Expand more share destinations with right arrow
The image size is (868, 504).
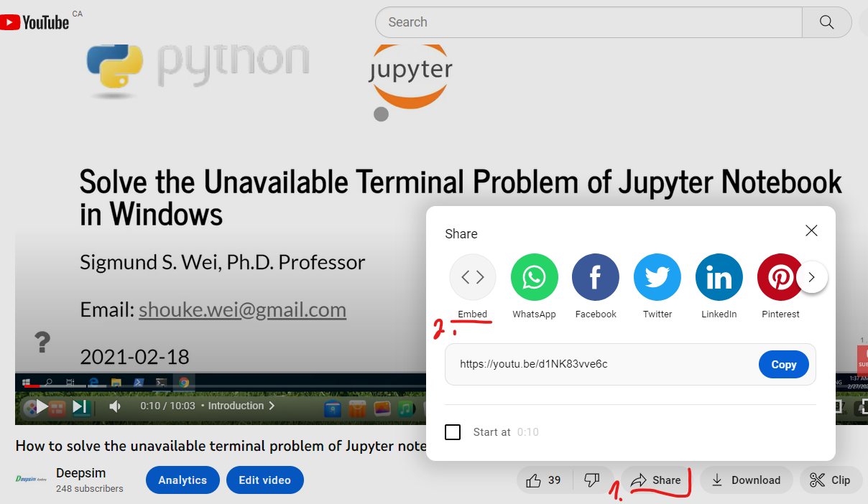(x=812, y=277)
